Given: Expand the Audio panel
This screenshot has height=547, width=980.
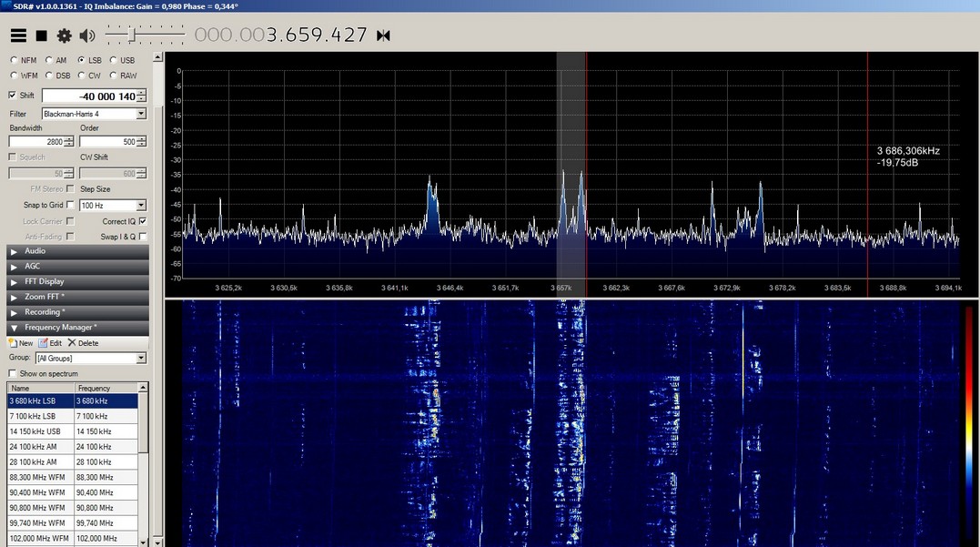Looking at the screenshot, I should tap(77, 250).
